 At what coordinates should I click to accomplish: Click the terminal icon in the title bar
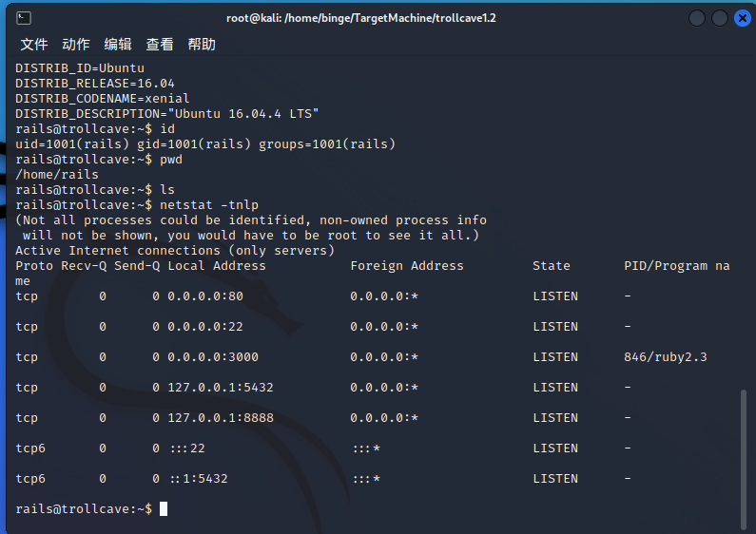tap(24, 18)
